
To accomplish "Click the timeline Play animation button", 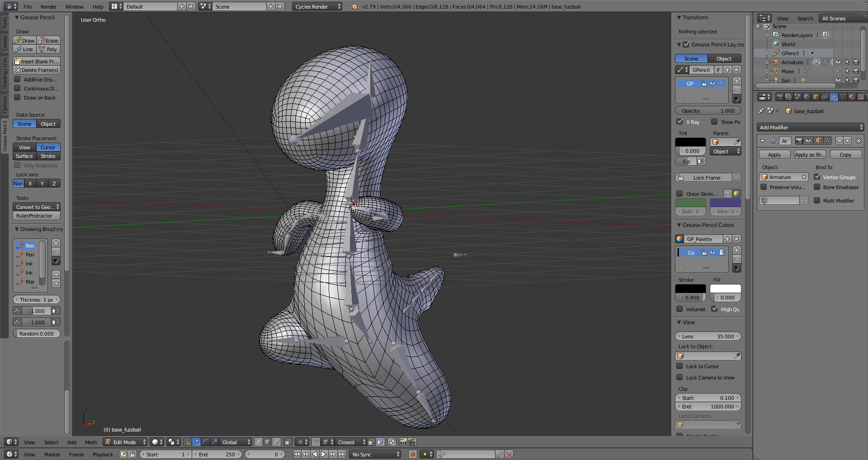I will tap(324, 454).
